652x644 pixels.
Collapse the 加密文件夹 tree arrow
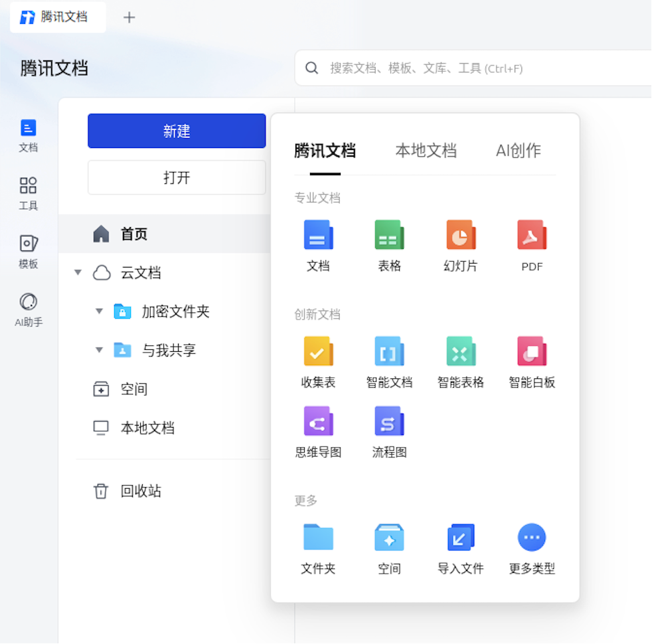pos(99,311)
